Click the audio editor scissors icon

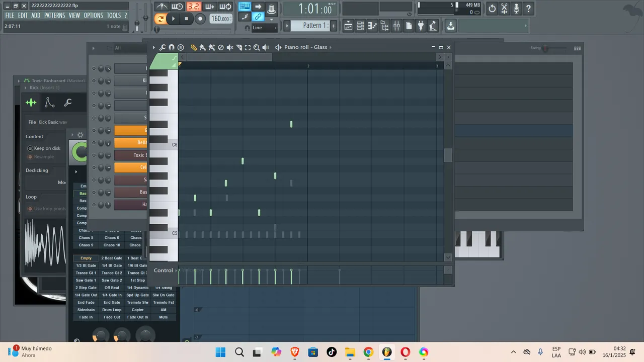pyautogui.click(x=504, y=8)
